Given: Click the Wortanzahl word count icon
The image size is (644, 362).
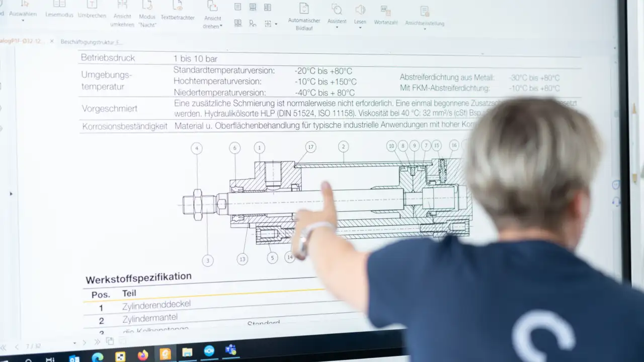Looking at the screenshot, I should click(x=386, y=11).
